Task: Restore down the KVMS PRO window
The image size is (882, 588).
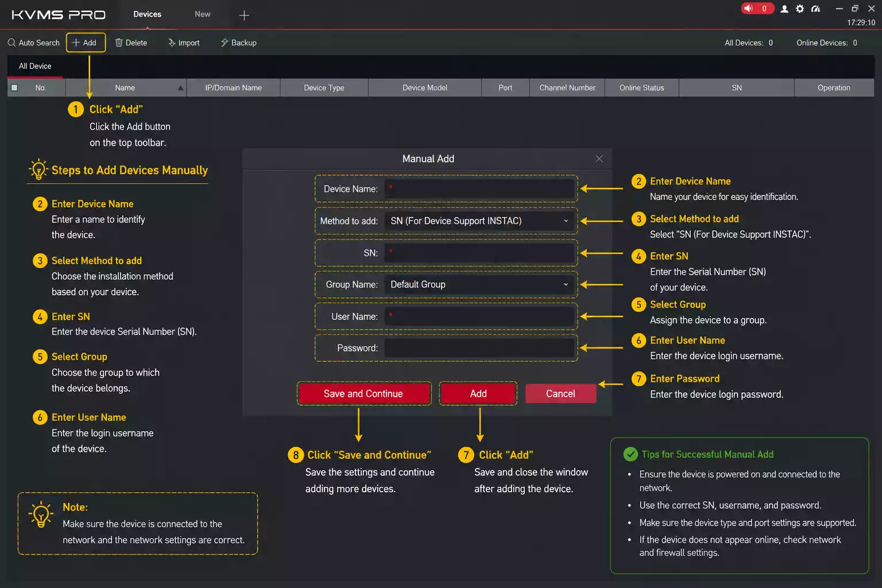Action: click(855, 9)
